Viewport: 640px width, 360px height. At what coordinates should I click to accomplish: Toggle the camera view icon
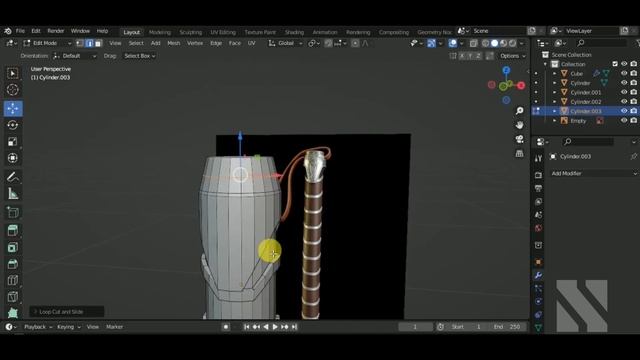[519, 139]
